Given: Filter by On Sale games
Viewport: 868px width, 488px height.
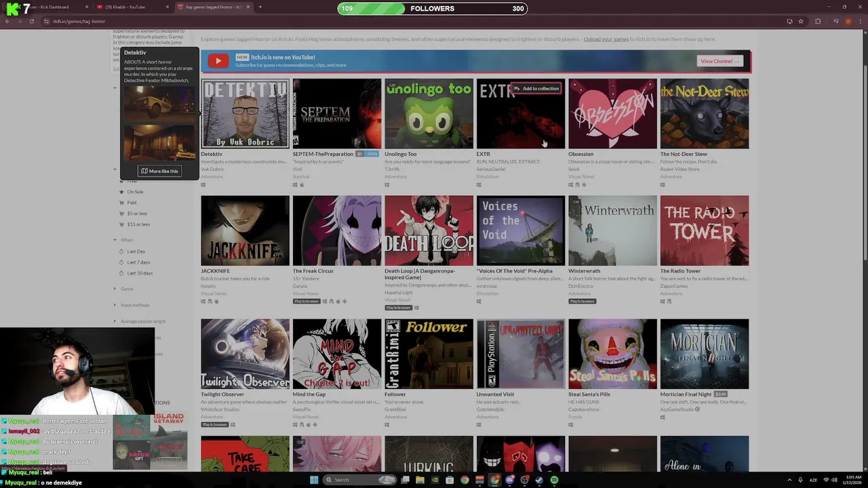Looking at the screenshot, I should tap(135, 192).
